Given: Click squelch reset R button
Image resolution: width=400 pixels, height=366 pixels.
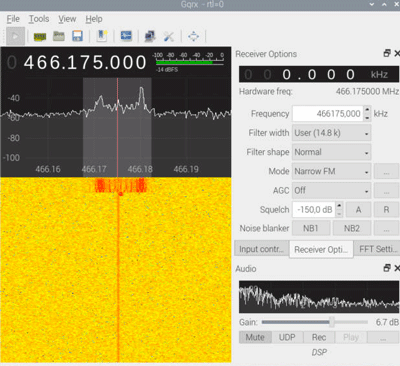Looking at the screenshot, I should (386, 210).
